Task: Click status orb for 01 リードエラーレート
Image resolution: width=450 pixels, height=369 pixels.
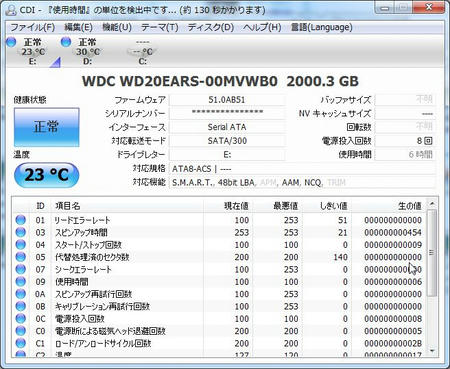Action: pos(21,220)
